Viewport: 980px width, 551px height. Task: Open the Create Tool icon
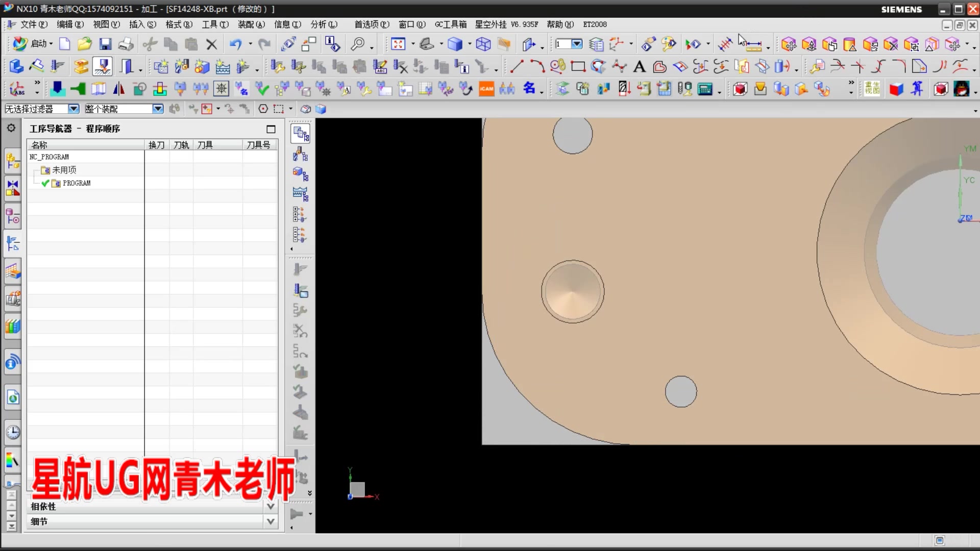pyautogui.click(x=181, y=66)
